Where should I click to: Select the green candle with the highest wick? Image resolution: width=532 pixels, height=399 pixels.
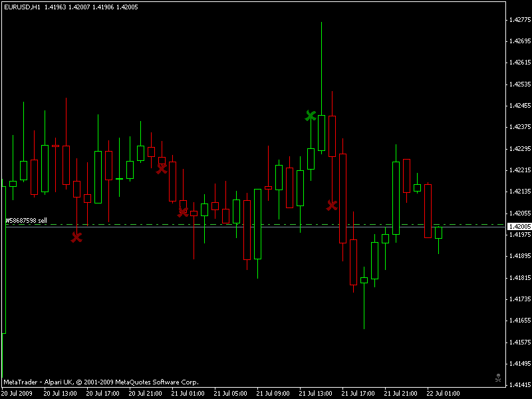(x=321, y=133)
